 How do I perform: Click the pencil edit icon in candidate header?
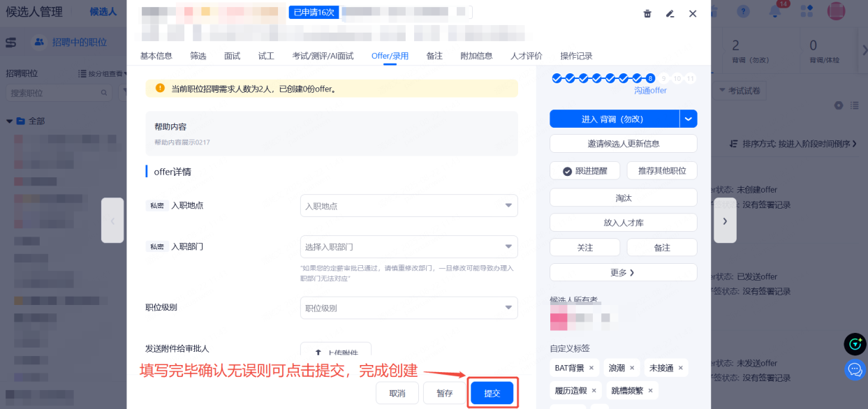tap(670, 14)
